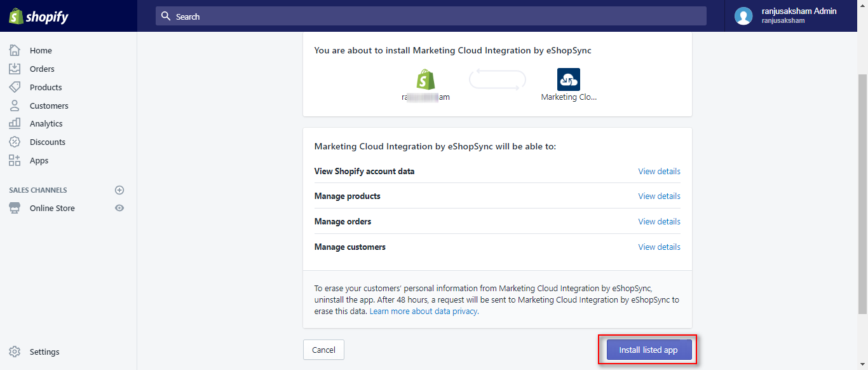
Task: Click the SALES CHANNELS heading
Action: [38, 190]
